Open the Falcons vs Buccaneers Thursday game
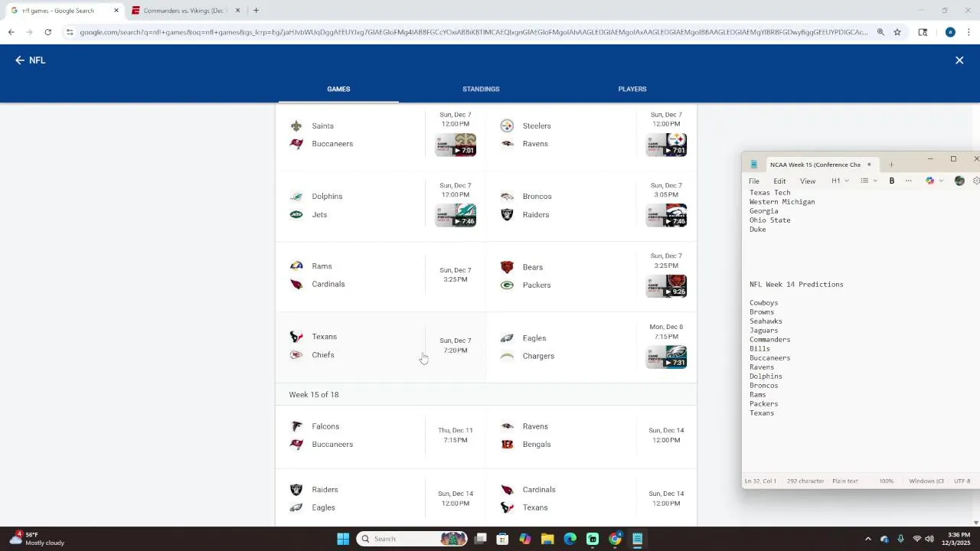980x551 pixels. click(381, 435)
